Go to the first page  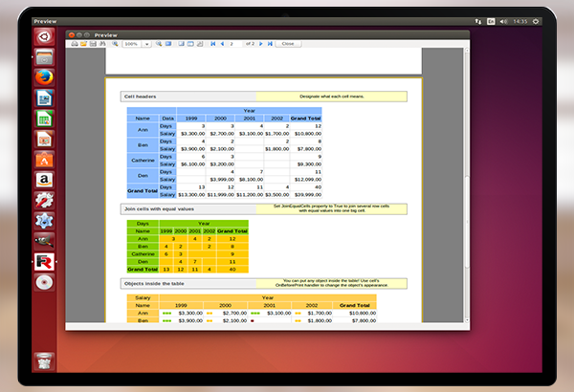click(x=211, y=44)
